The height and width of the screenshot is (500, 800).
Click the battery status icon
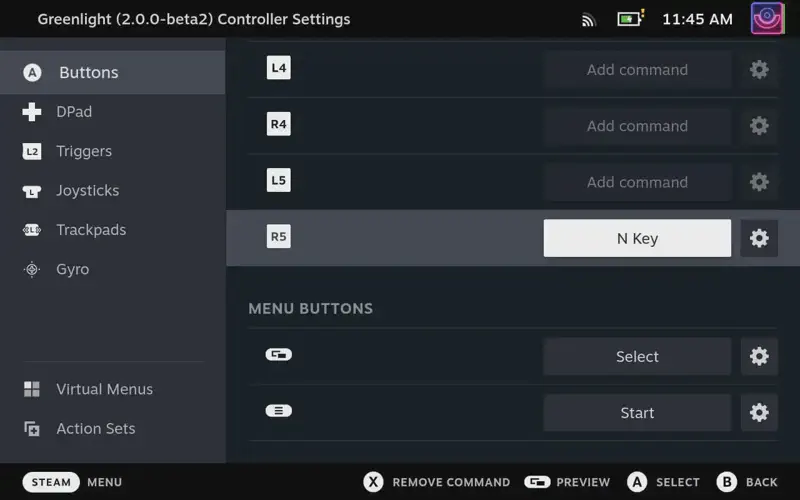tap(630, 19)
